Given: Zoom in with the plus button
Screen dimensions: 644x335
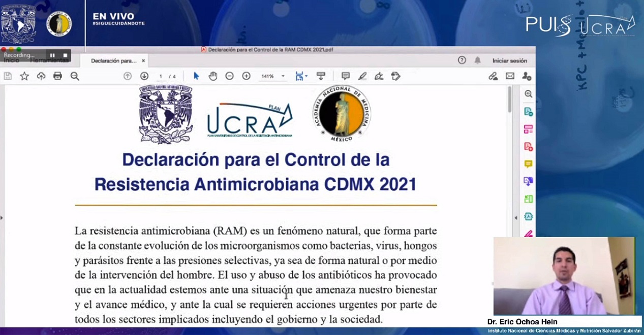Looking at the screenshot, I should 246,76.
